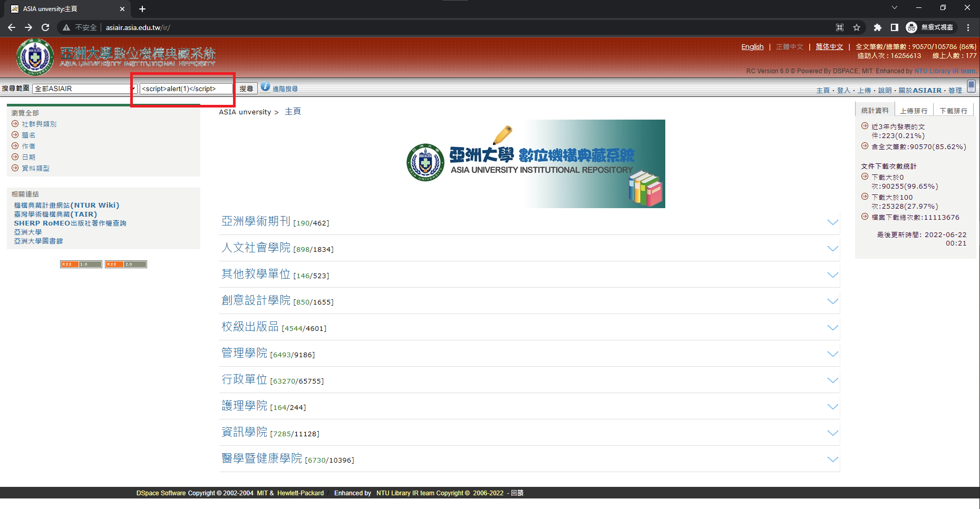Click 上傳 upload link
This screenshot has width=980, height=509.
click(x=864, y=91)
